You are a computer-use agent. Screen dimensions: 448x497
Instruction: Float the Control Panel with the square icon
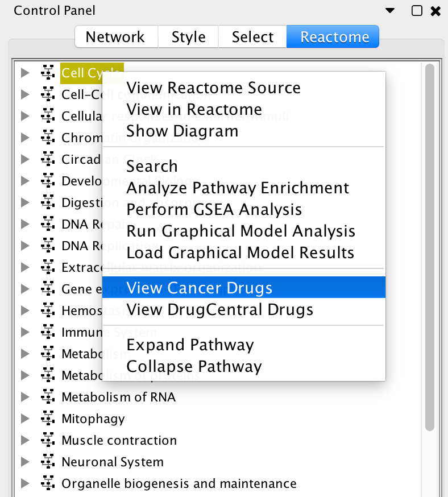point(417,11)
